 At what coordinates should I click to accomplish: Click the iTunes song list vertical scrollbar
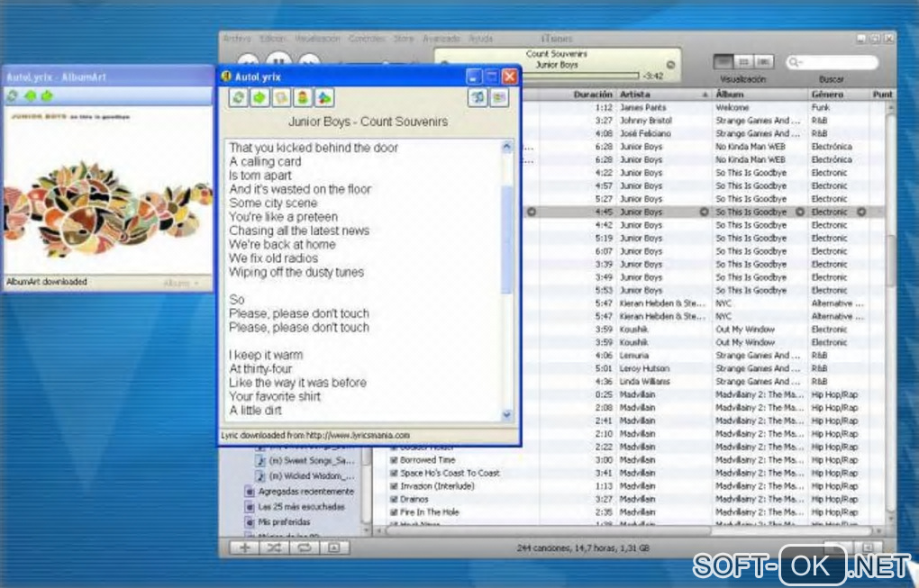pyautogui.click(x=891, y=260)
